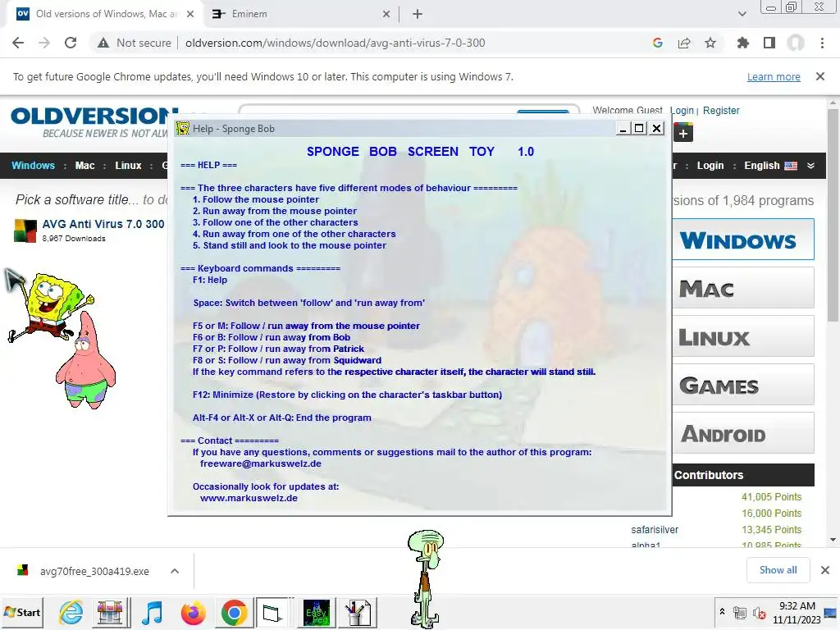The height and width of the screenshot is (630, 840).
Task: Dismiss the Chrome update notification bar
Action: [x=820, y=76]
